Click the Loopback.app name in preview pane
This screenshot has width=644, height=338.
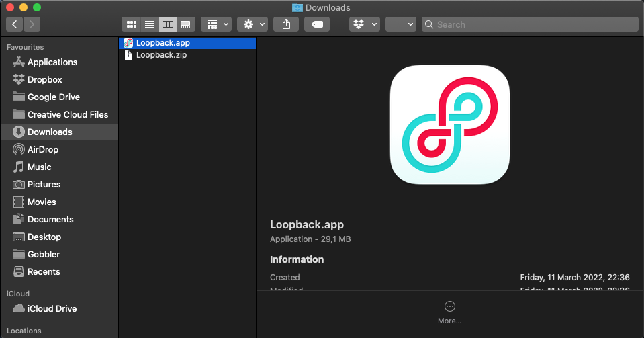tap(307, 224)
